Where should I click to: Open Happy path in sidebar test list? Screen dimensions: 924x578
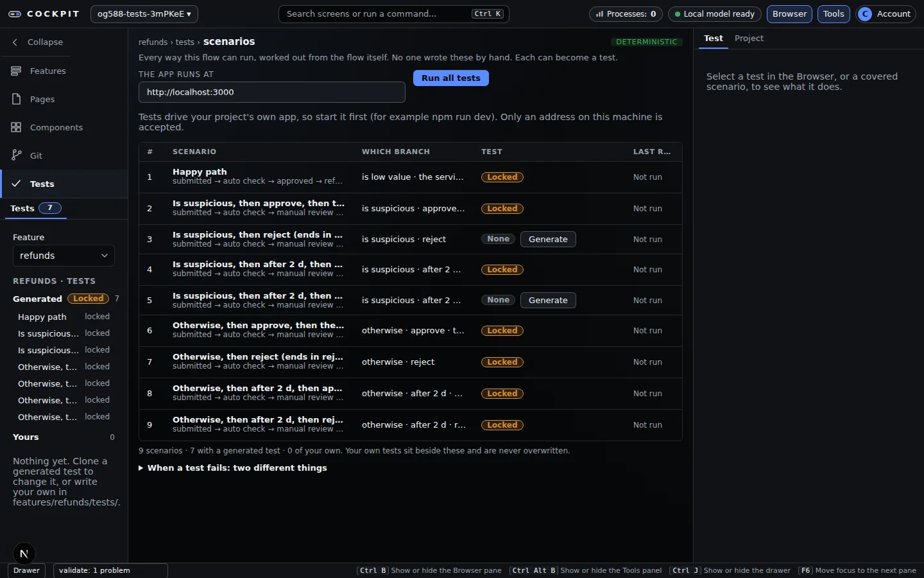[64, 317]
